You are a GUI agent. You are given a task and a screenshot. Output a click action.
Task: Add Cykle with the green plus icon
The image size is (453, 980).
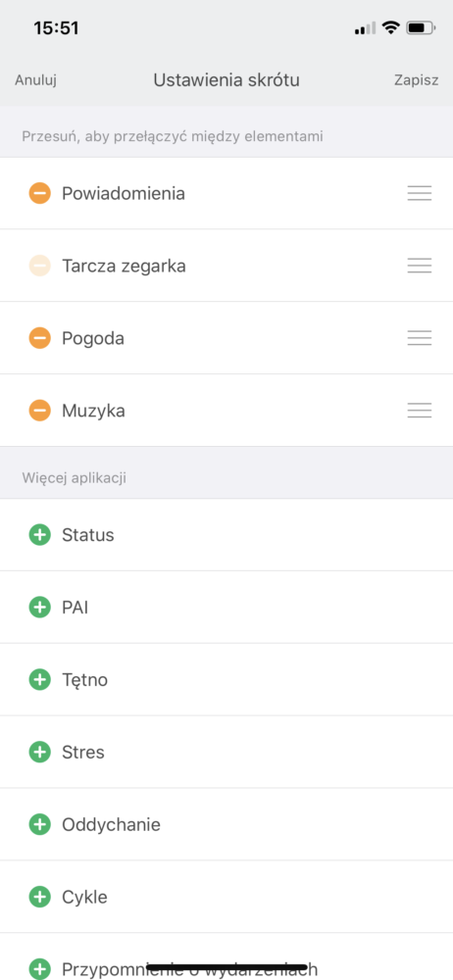coord(39,897)
